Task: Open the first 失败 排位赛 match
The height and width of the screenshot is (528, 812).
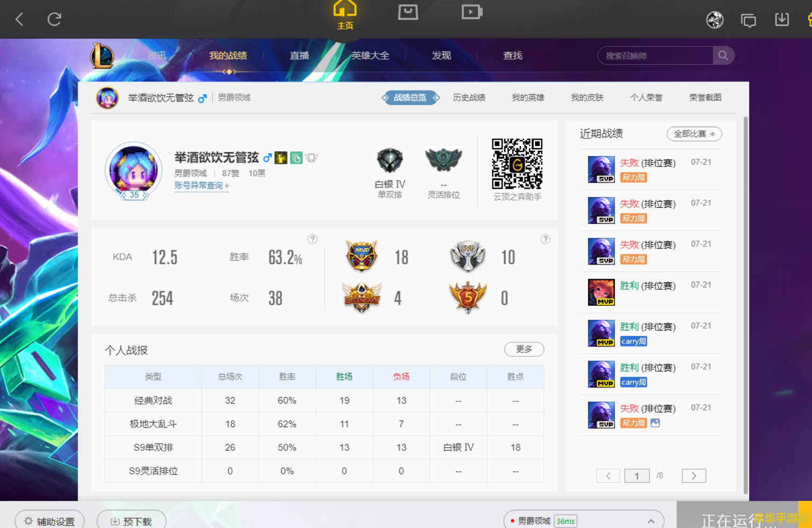Action: tap(651, 170)
